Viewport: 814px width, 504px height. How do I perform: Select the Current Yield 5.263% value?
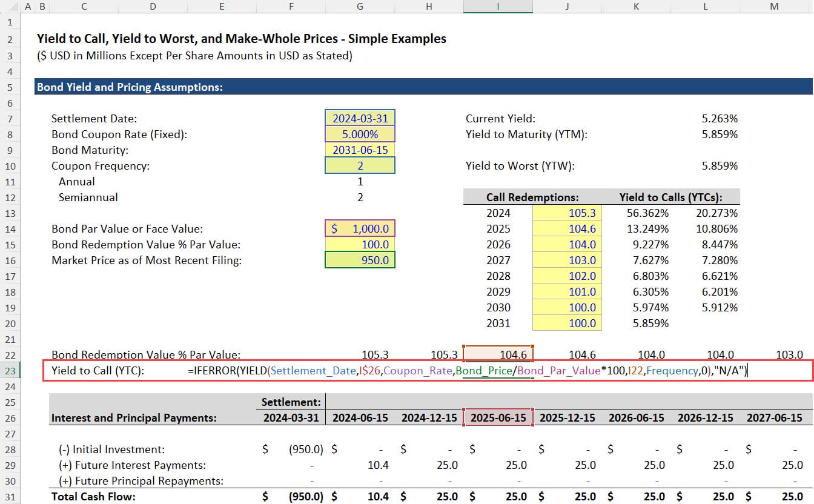tap(720, 119)
